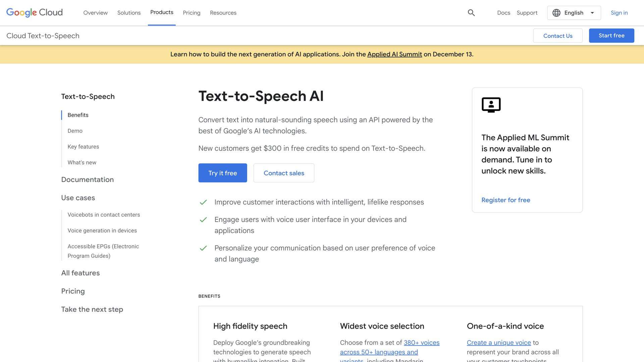Image resolution: width=644 pixels, height=362 pixels.
Task: Open the Resources menu
Action: tap(223, 12)
